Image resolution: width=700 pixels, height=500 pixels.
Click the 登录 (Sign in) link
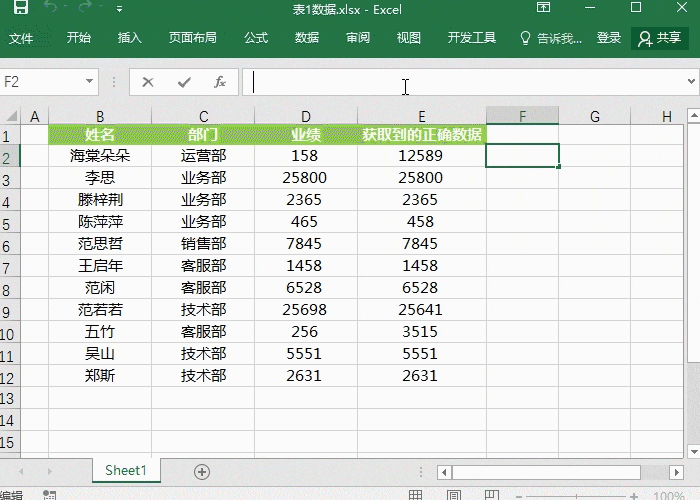609,38
